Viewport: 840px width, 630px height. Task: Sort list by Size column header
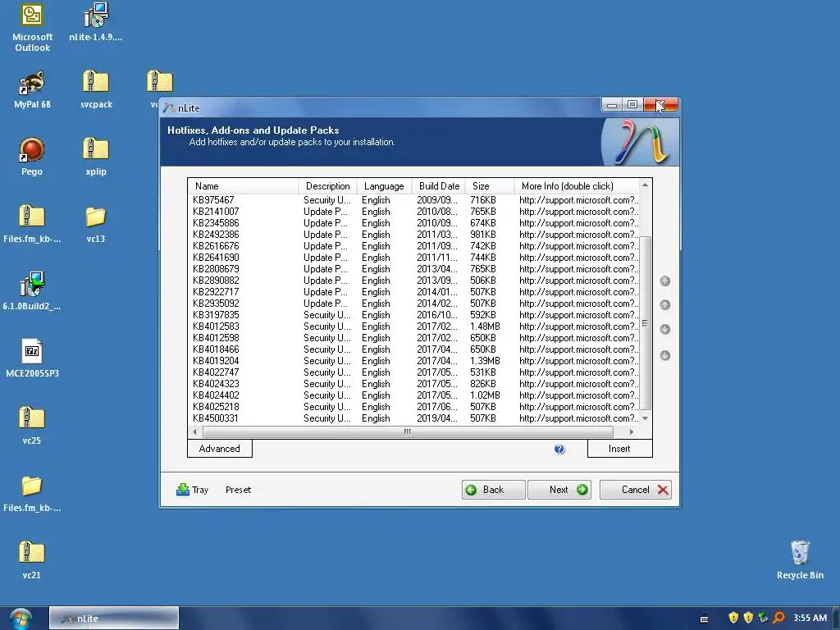tap(490, 186)
